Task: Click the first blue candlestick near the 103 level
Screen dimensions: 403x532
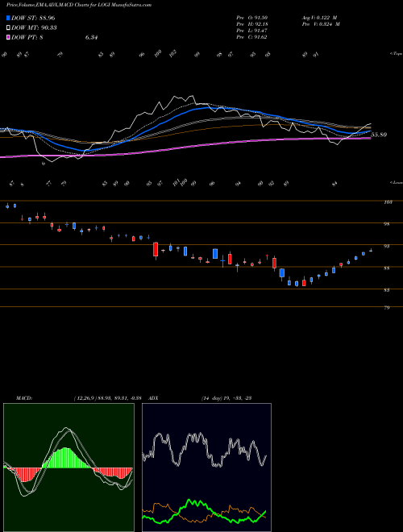Action: tap(7, 206)
